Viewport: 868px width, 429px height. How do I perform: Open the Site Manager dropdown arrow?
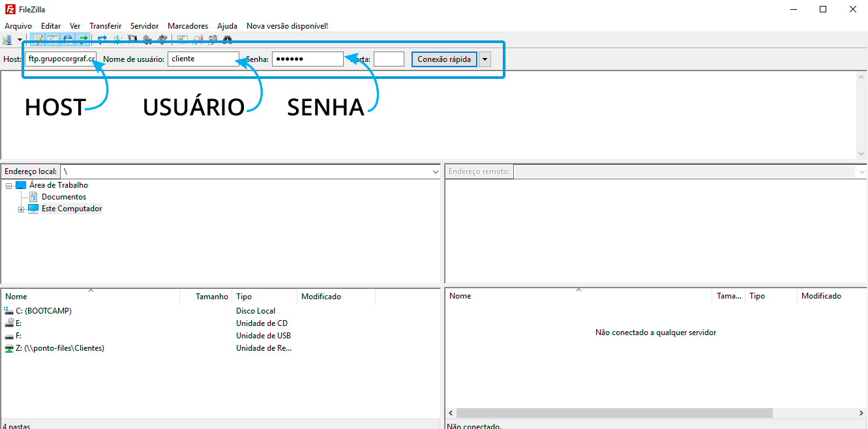tap(20, 40)
